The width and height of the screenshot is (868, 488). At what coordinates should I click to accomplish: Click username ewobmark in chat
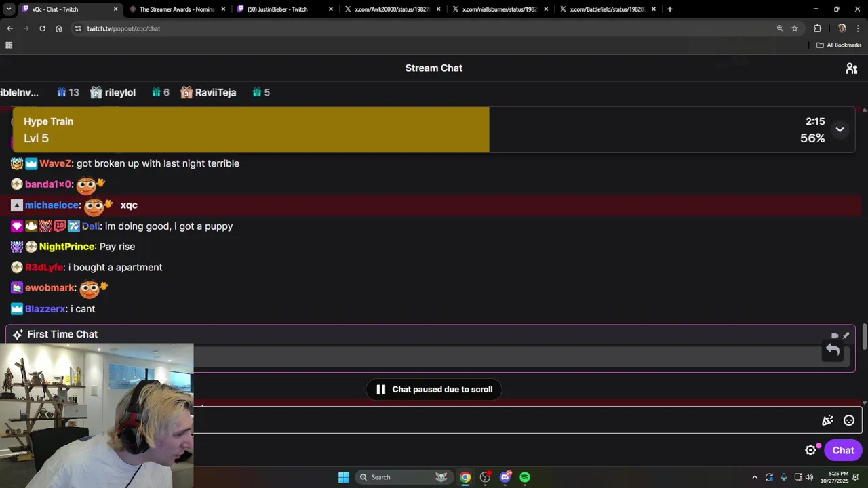point(50,288)
